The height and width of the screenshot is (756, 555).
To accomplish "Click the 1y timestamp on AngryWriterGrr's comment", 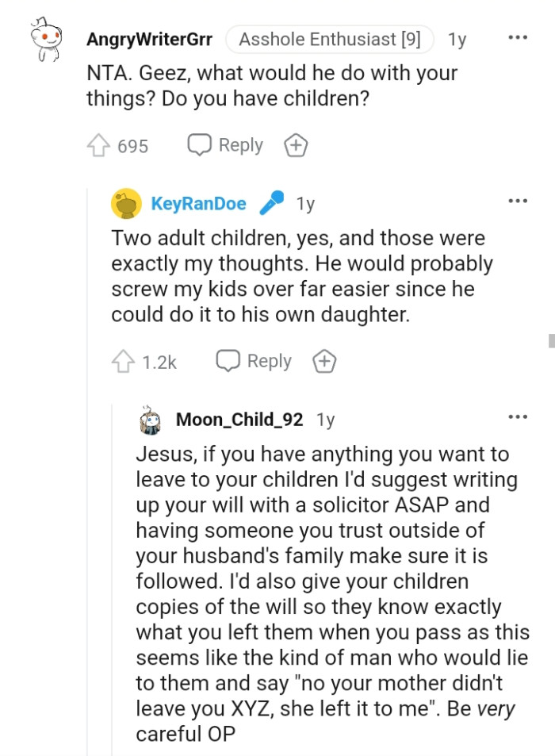I will click(457, 37).
